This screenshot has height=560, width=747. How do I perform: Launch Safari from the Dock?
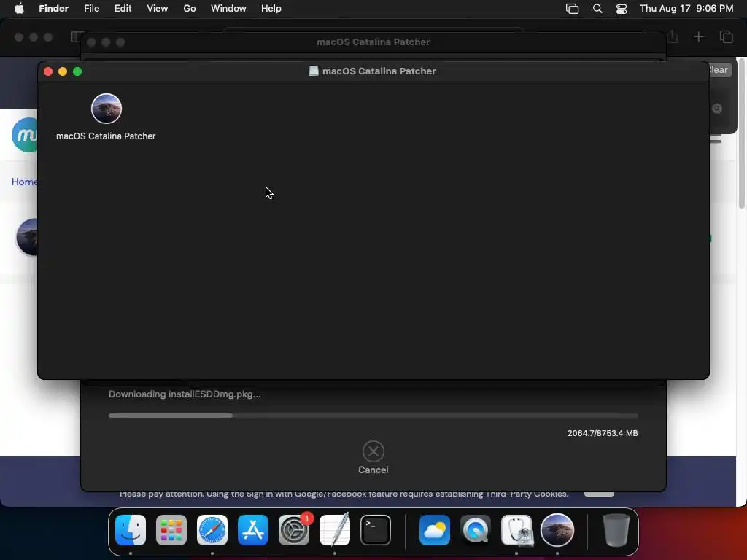(x=212, y=530)
